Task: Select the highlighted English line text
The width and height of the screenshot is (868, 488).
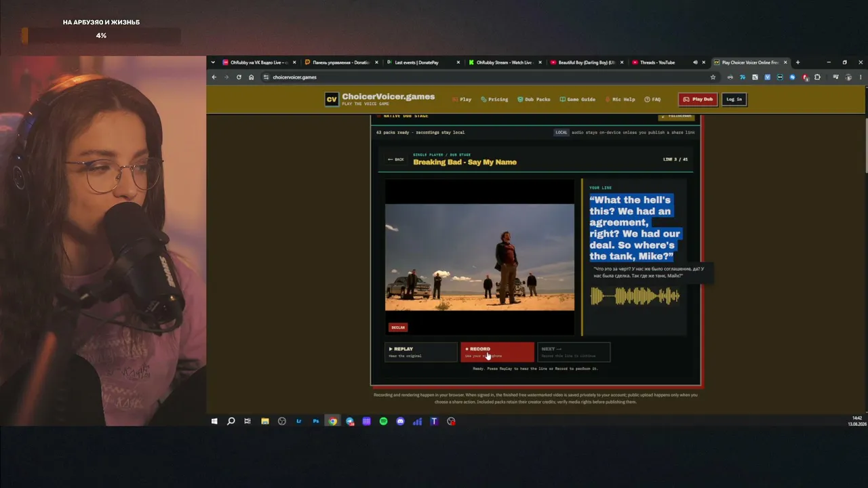Action: (635, 228)
